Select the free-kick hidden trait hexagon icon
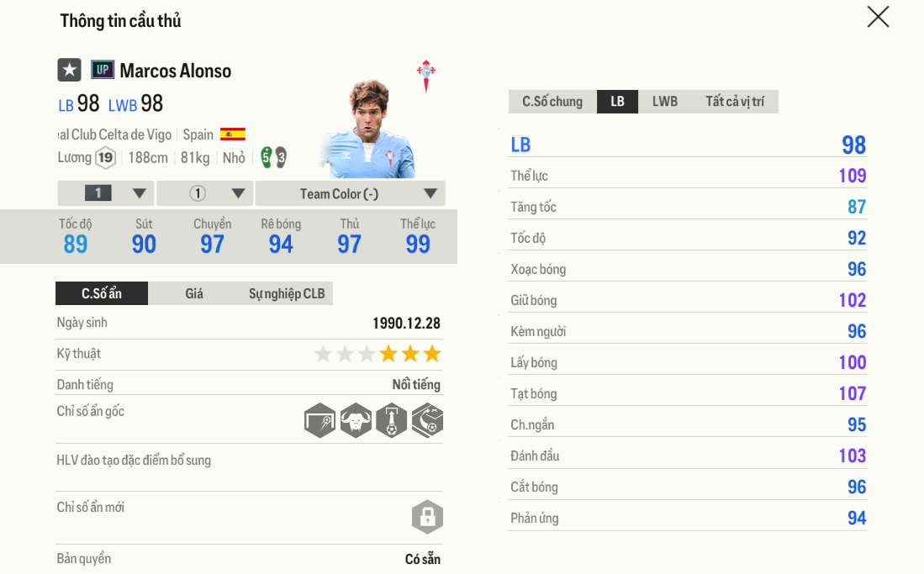Screen dimensions: 924x574 [x=320, y=420]
